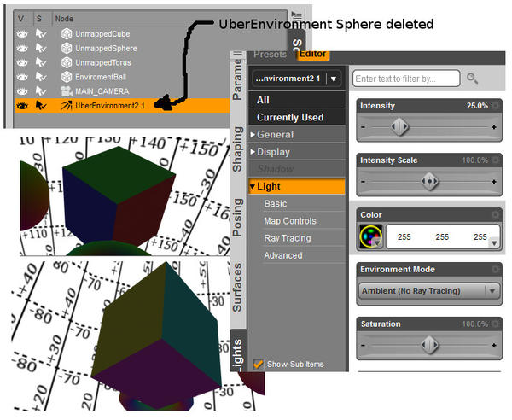This screenshot has width=512, height=420.
Task: Open Intensity Scale property settings gear
Action: click(x=496, y=160)
